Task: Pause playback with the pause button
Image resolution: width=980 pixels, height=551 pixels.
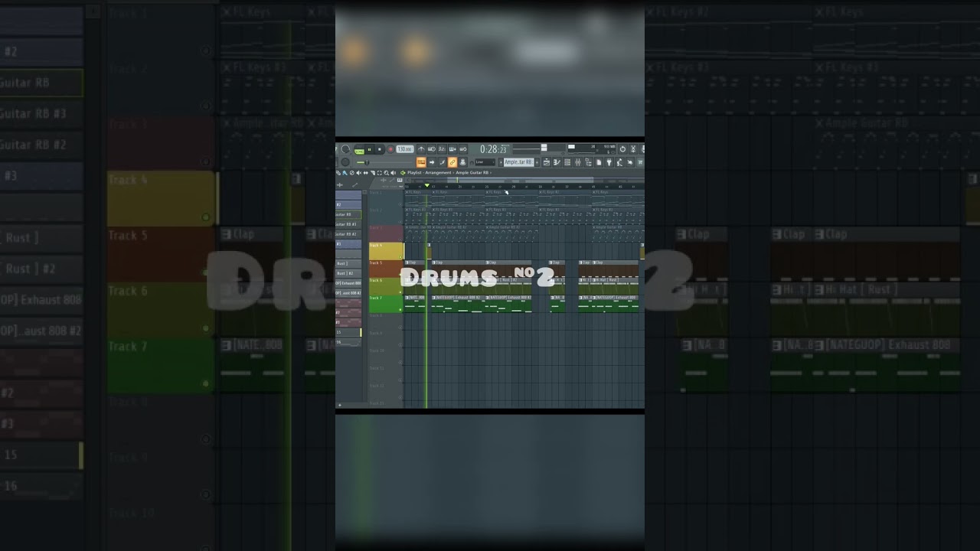Action: click(x=369, y=149)
